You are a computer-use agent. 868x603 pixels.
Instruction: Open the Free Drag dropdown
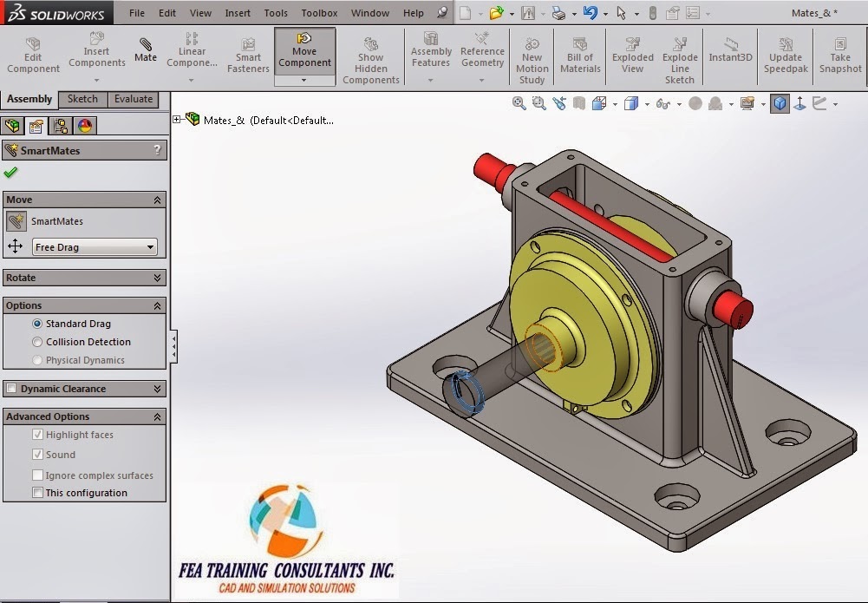[x=95, y=247]
